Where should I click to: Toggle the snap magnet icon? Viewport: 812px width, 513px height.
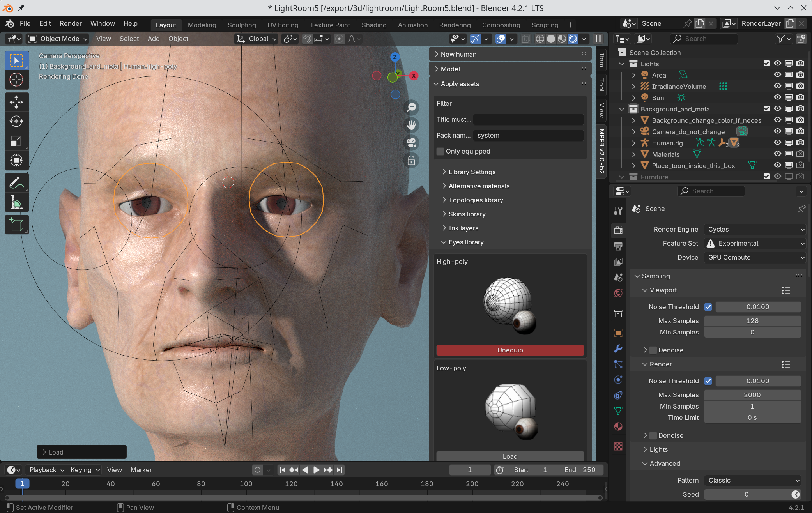click(x=307, y=39)
